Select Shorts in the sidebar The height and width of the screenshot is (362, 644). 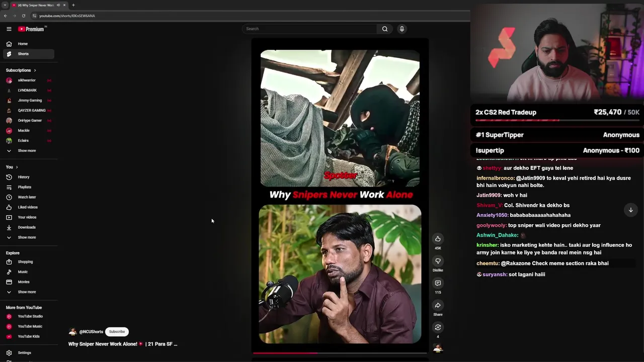(29, 54)
